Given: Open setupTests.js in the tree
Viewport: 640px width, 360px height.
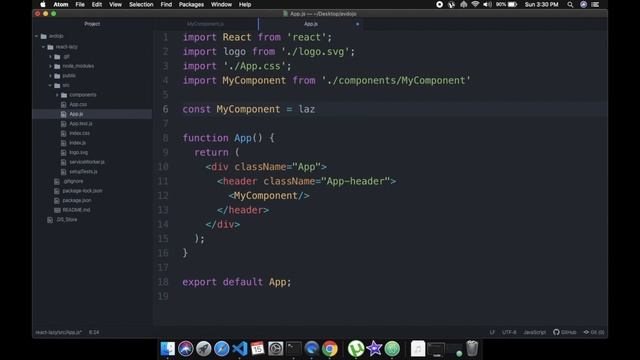Looking at the screenshot, I should coord(83,172).
